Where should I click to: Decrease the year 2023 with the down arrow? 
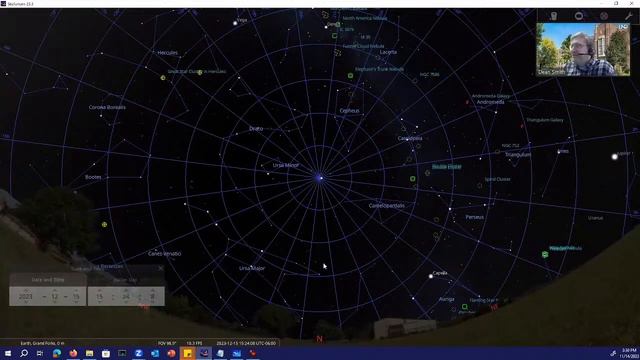coord(26,302)
